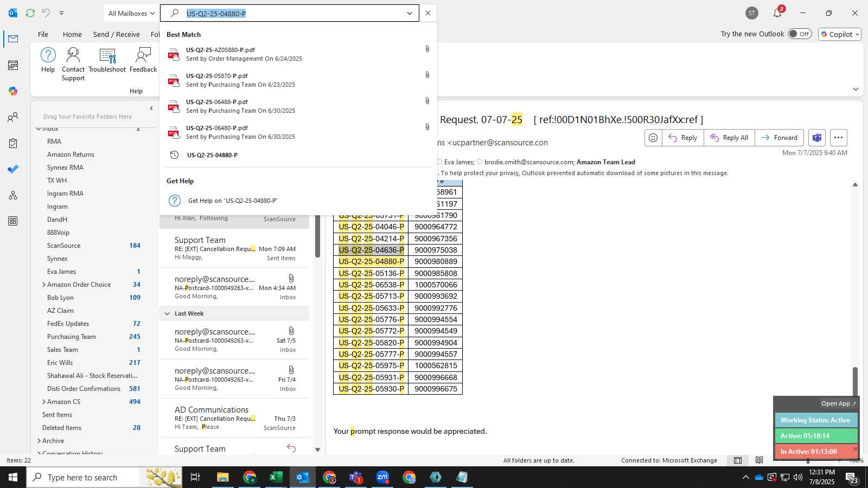Open the more actions ellipsis in message header
The image size is (868, 488).
[838, 138]
